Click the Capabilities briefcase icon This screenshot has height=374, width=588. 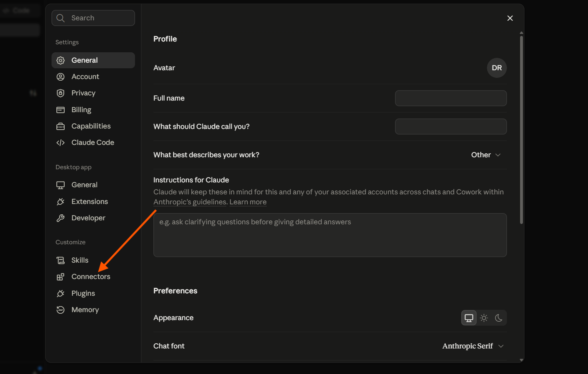point(60,126)
